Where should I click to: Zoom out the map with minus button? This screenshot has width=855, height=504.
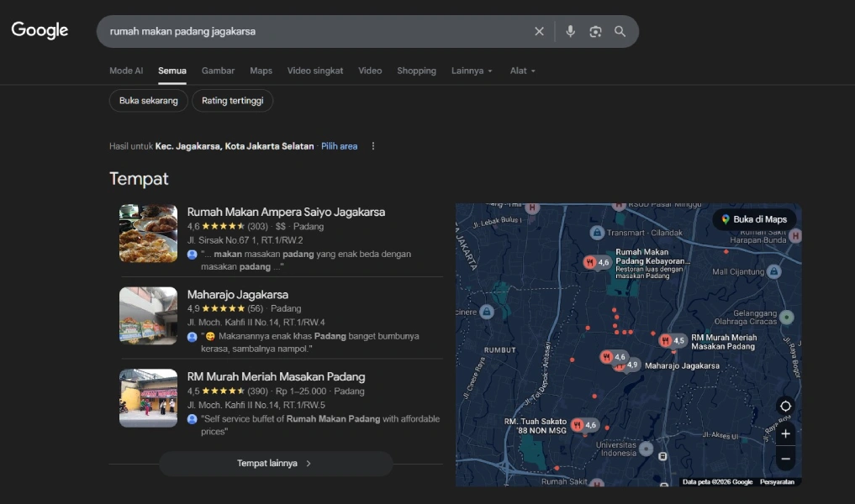point(785,459)
